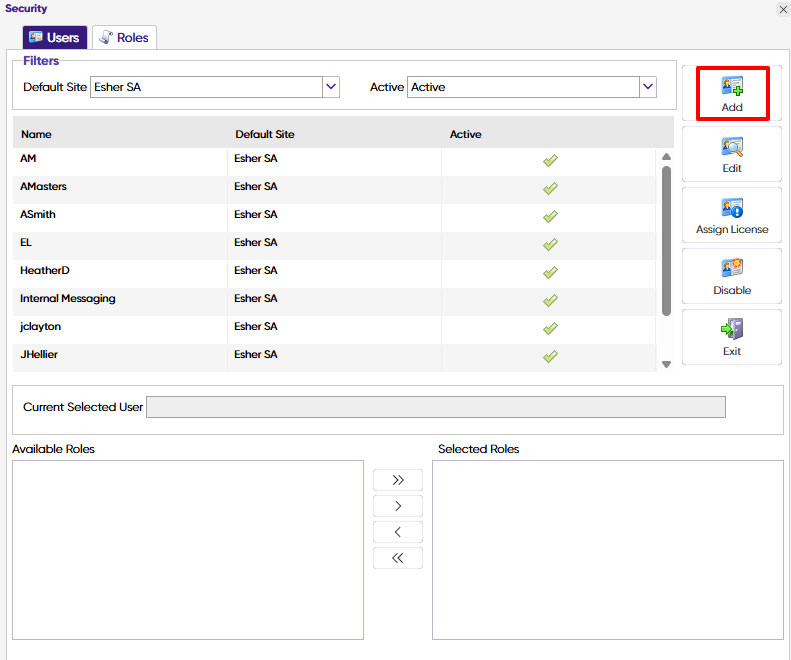Select the user HeatherD

click(45, 270)
